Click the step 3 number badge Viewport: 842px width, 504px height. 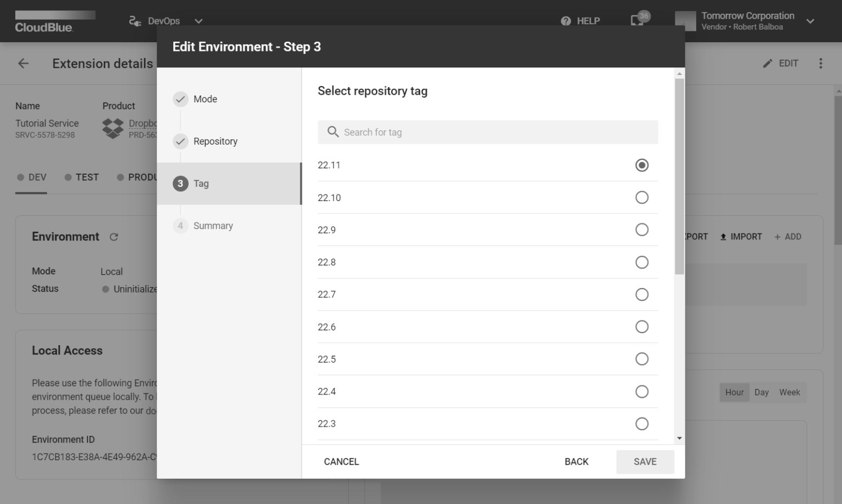(x=180, y=184)
